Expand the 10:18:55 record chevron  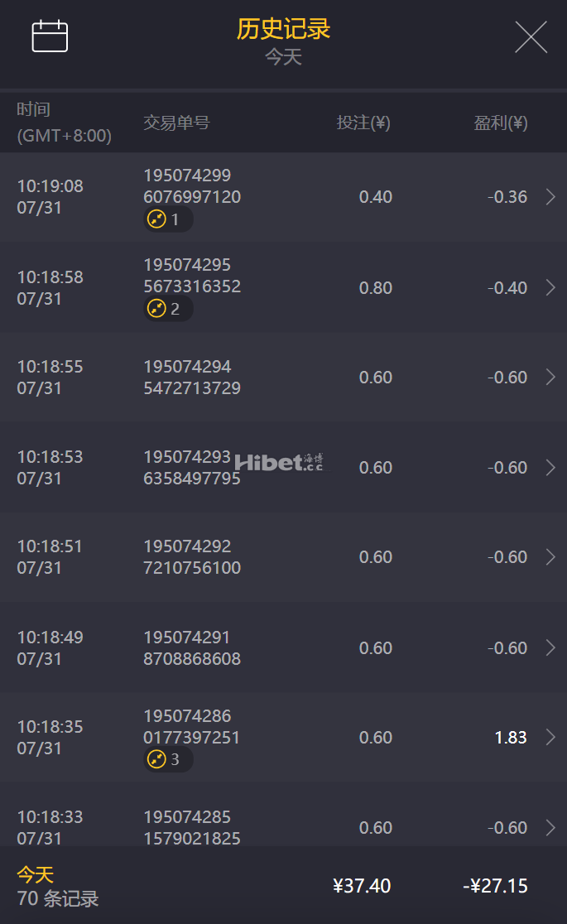click(x=550, y=378)
